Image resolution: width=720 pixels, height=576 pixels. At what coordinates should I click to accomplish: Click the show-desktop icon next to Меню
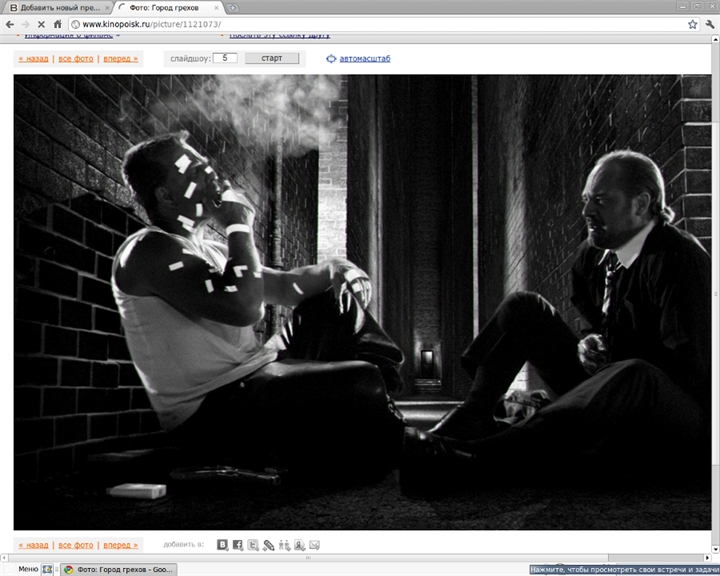(x=47, y=570)
